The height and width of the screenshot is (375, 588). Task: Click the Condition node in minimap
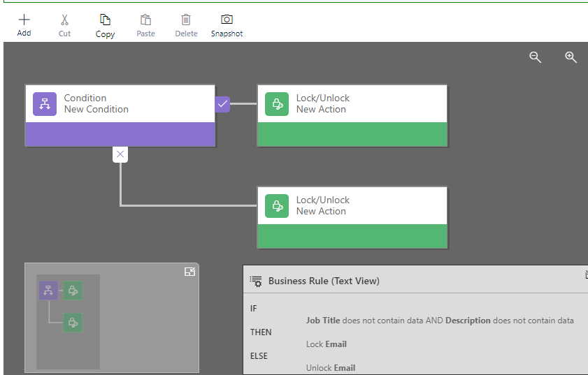pyautogui.click(x=48, y=291)
